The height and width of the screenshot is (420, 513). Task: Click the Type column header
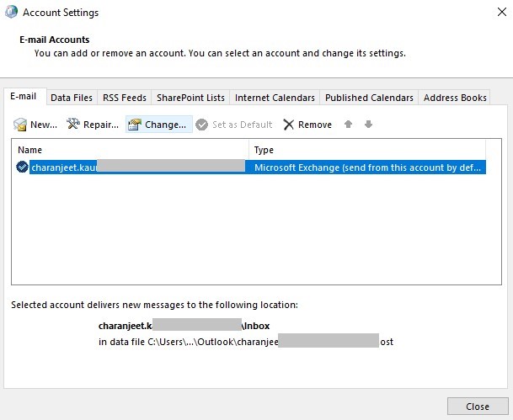pos(367,150)
